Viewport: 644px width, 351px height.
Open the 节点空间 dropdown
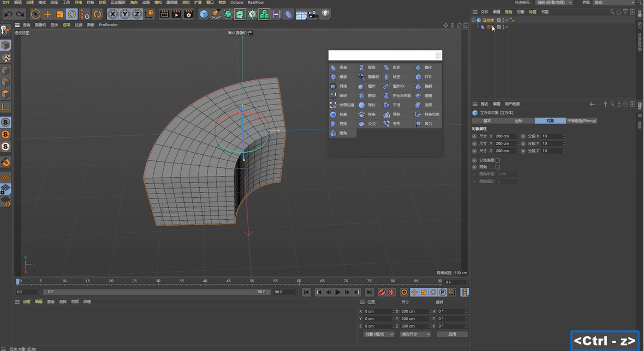pos(554,3)
